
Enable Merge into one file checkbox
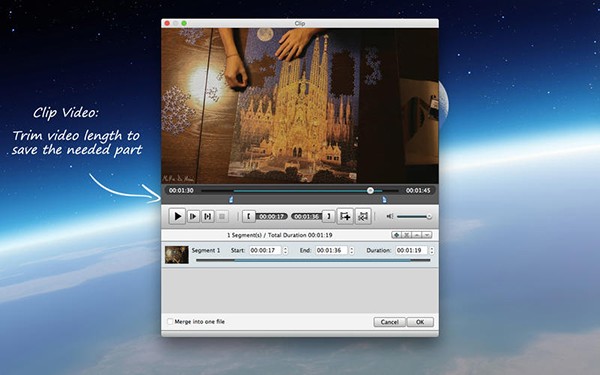(170, 321)
